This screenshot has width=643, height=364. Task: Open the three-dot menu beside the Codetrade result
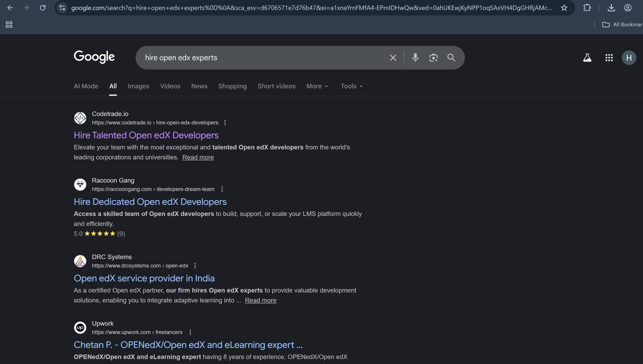pyautogui.click(x=225, y=122)
